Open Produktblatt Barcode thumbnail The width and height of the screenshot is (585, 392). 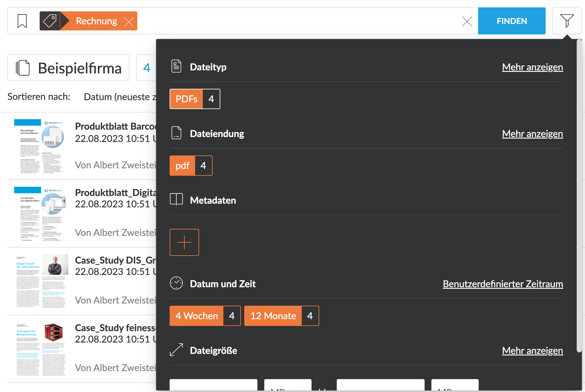[x=41, y=146]
